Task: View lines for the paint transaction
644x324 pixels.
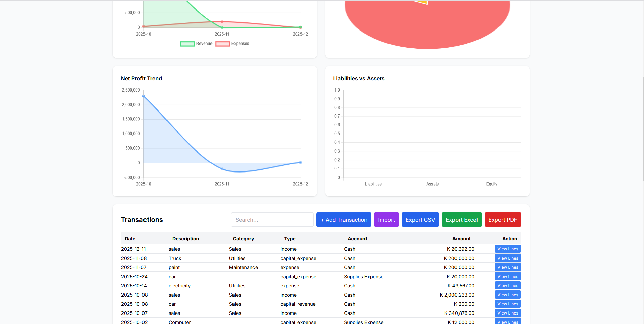Action: pos(508,267)
